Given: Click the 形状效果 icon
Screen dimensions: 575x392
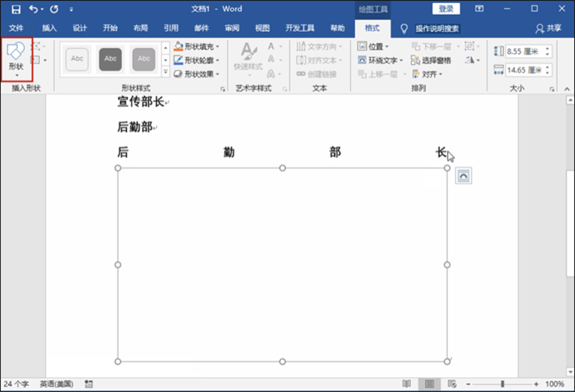Looking at the screenshot, I should point(178,74).
